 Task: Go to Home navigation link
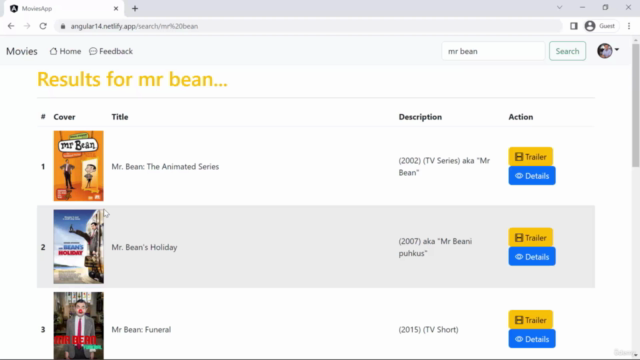pos(65,51)
